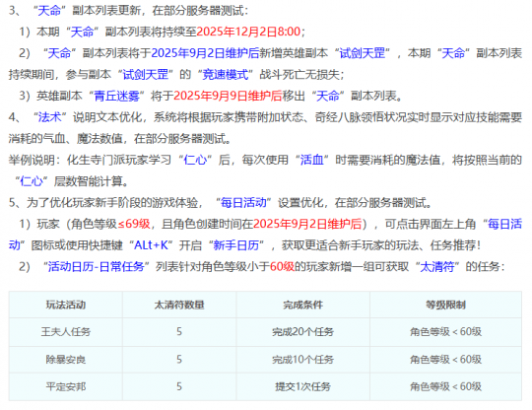
Task: Select the blue 活血 skill name
Action: 311,160
